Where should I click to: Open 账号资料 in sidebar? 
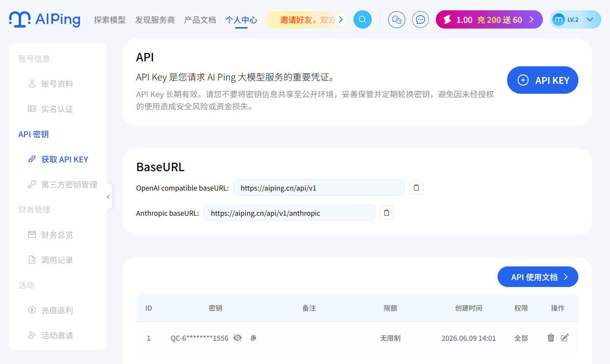(58, 84)
